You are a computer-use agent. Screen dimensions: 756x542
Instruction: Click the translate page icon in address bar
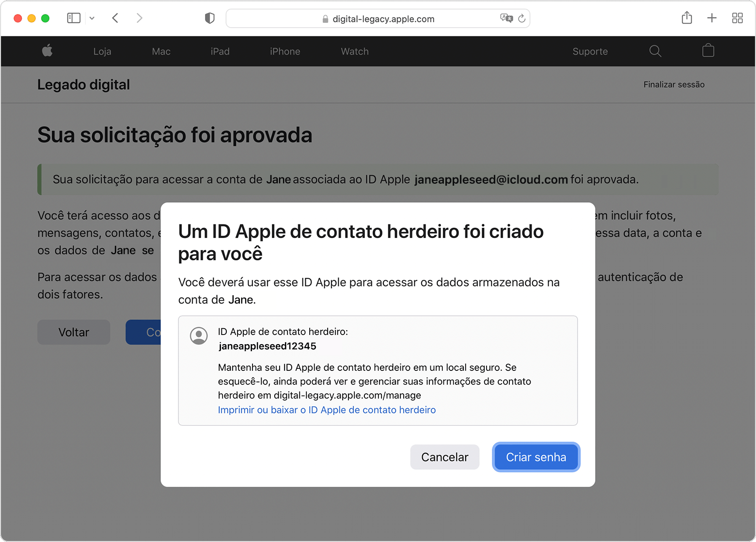(x=506, y=18)
